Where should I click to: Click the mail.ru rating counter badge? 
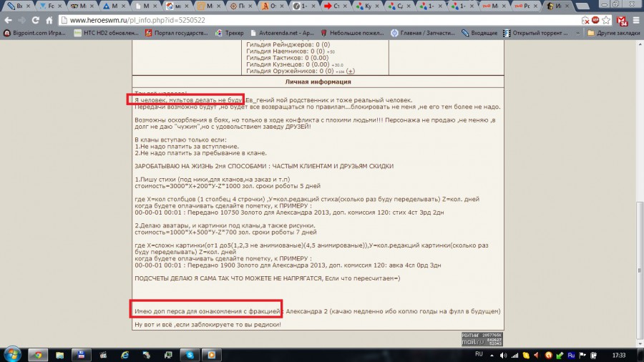tap(482, 338)
